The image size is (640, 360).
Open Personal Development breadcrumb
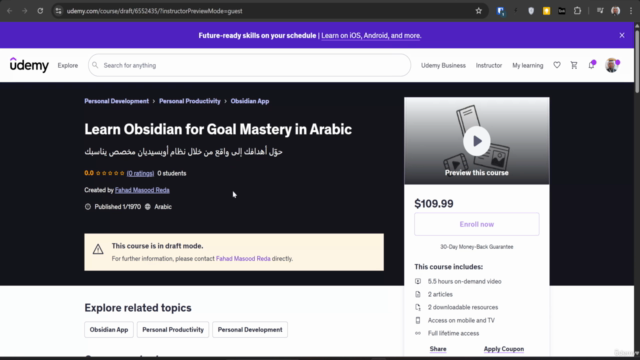click(x=116, y=101)
